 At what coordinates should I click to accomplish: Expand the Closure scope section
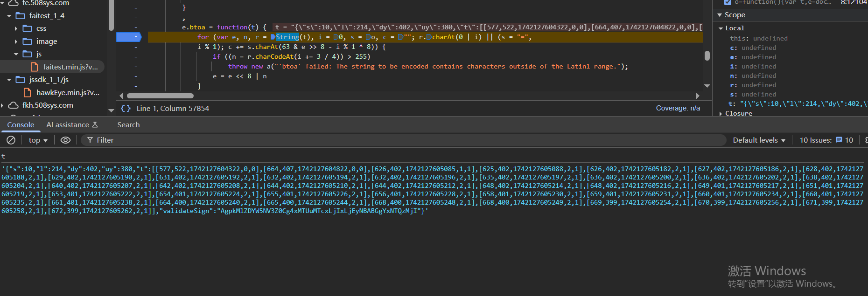coord(721,114)
